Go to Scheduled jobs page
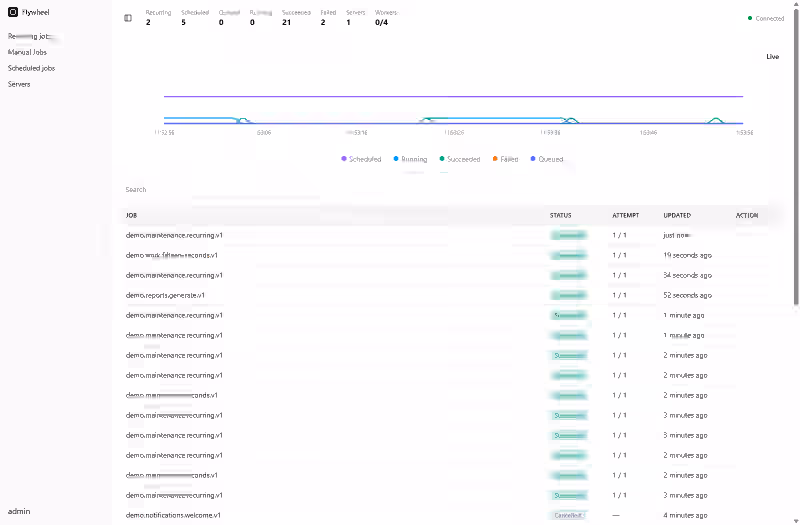 click(x=31, y=68)
